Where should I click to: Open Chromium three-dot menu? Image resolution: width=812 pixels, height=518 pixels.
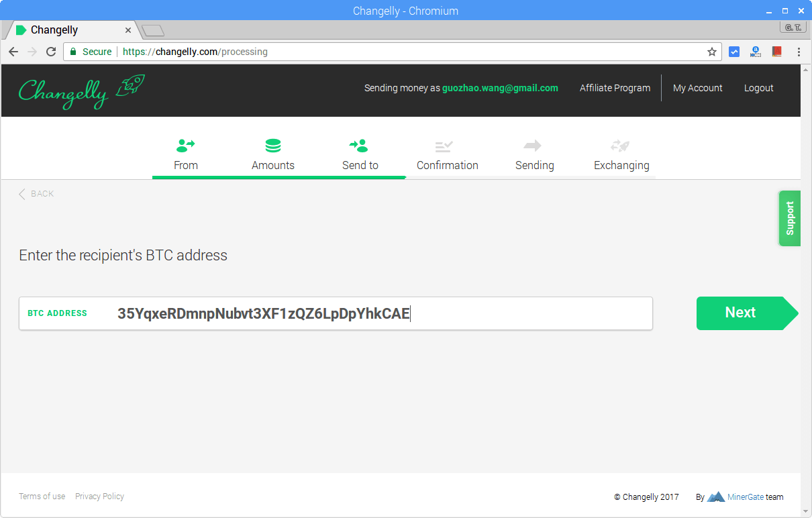point(799,52)
